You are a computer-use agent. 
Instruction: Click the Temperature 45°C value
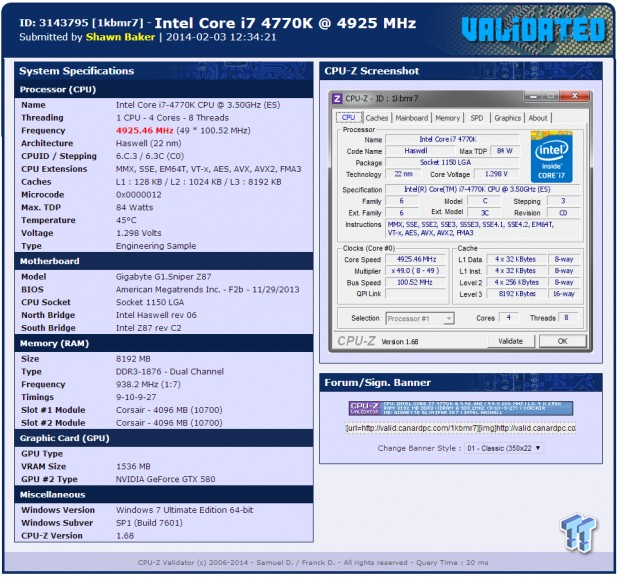pos(126,220)
